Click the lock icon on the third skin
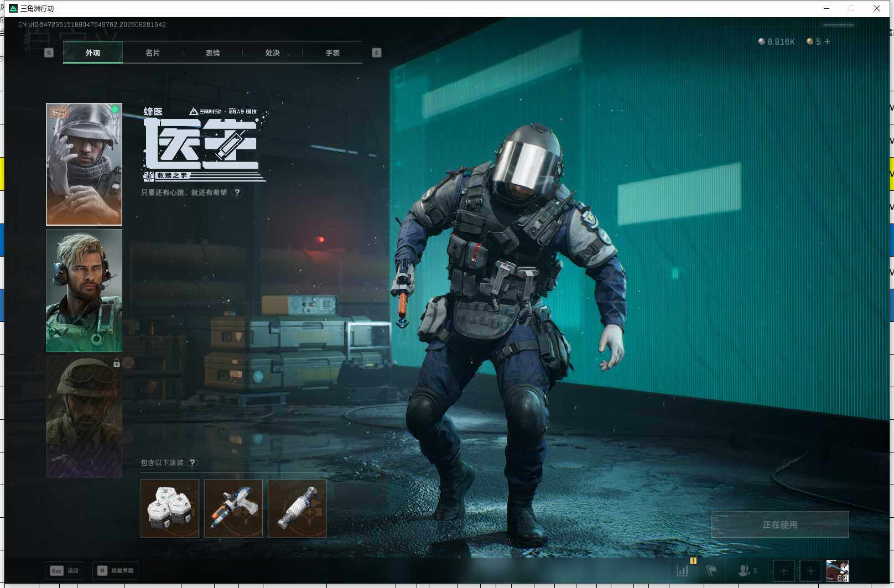The height and width of the screenshot is (588, 894). coord(116,363)
